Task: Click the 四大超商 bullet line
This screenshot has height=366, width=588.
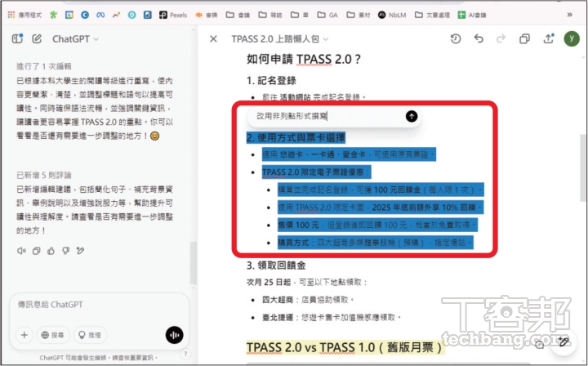Action: pyautogui.click(x=308, y=300)
